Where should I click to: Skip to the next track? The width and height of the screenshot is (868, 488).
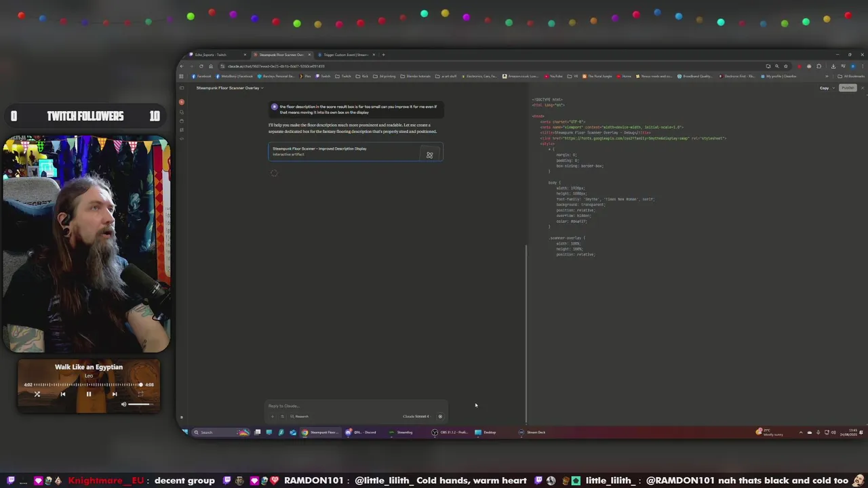(114, 394)
